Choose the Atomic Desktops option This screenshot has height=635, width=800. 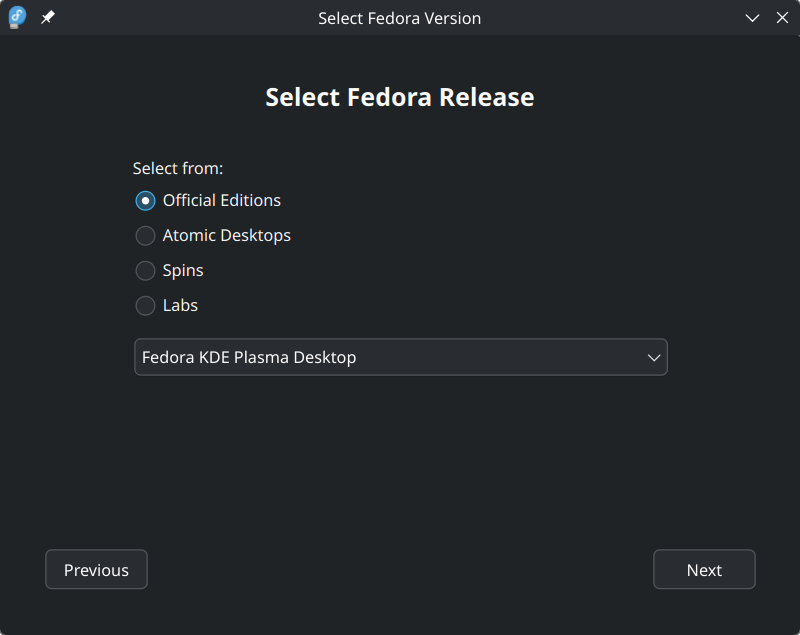click(145, 236)
